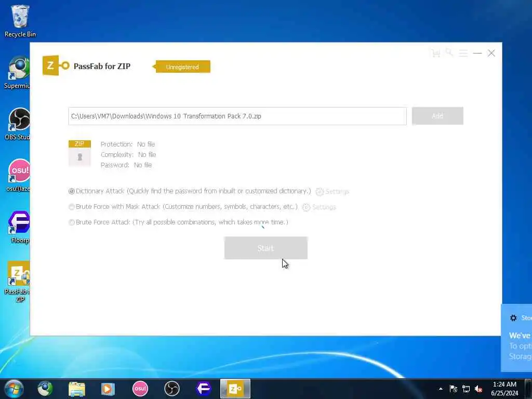
Task: Click the key icon in PassFab title bar
Action: tap(449, 52)
